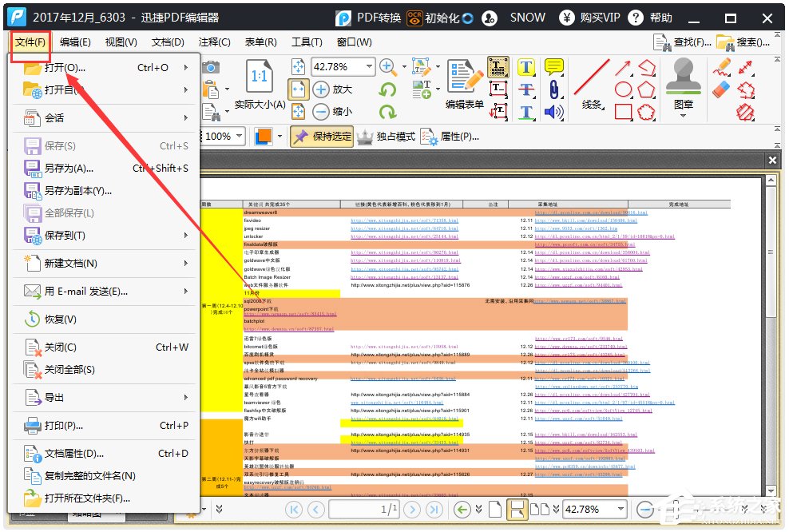
Task: Toggle exclusive mode (独占模式)
Action: pos(386,137)
